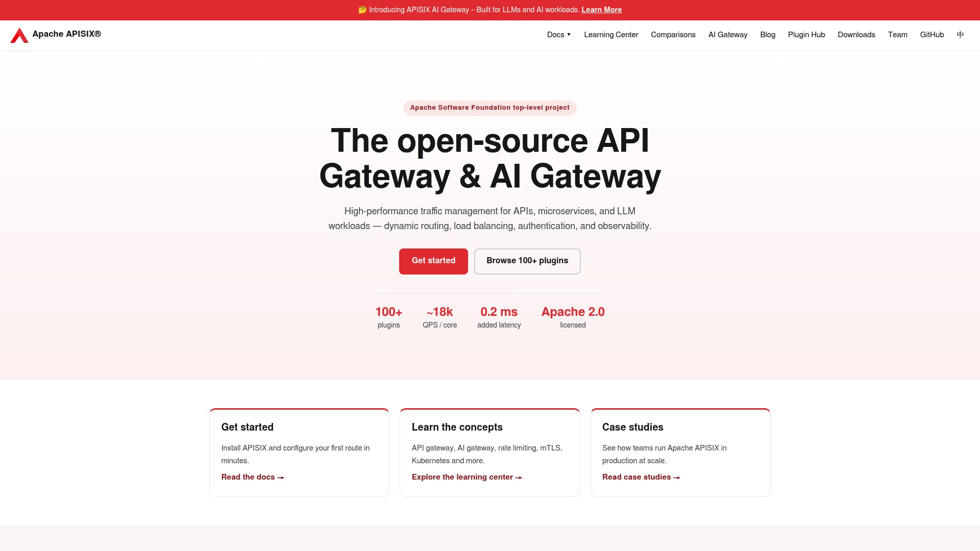
Task: Open Plugin Hub in the navigation
Action: click(806, 35)
